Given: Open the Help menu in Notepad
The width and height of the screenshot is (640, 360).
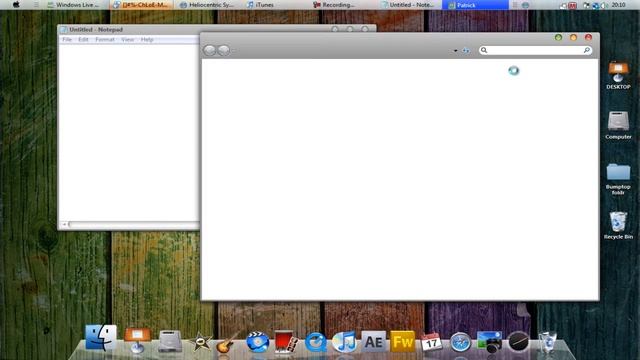Looking at the screenshot, I should 147,40.
